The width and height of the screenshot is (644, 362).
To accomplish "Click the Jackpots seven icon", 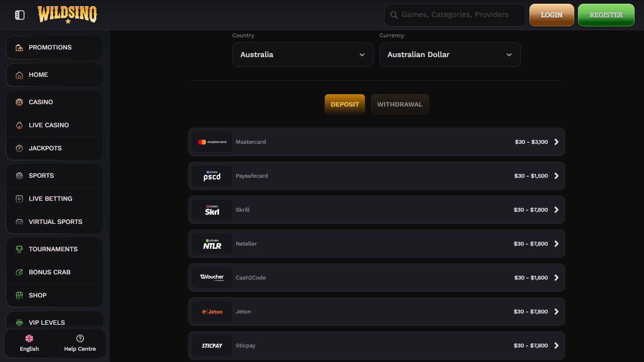I will [x=19, y=148].
